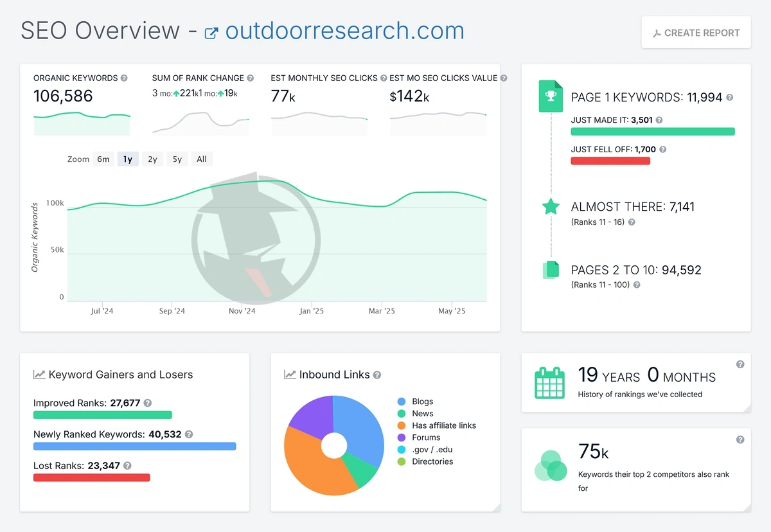The width and height of the screenshot is (771, 532).
Task: Open PAGE 1 KEYWORDS: 11,994 heading
Action: tap(646, 98)
